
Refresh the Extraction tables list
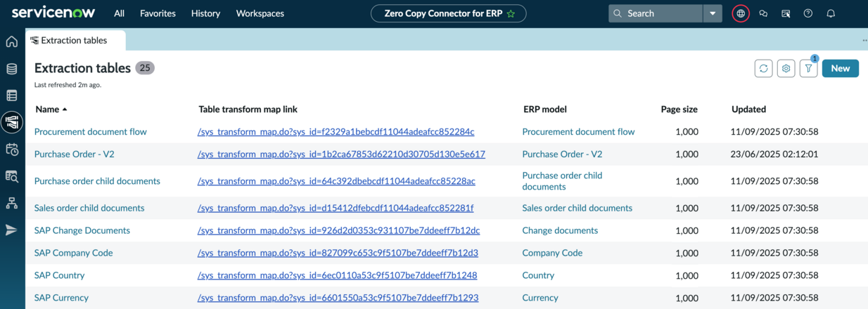tap(763, 68)
